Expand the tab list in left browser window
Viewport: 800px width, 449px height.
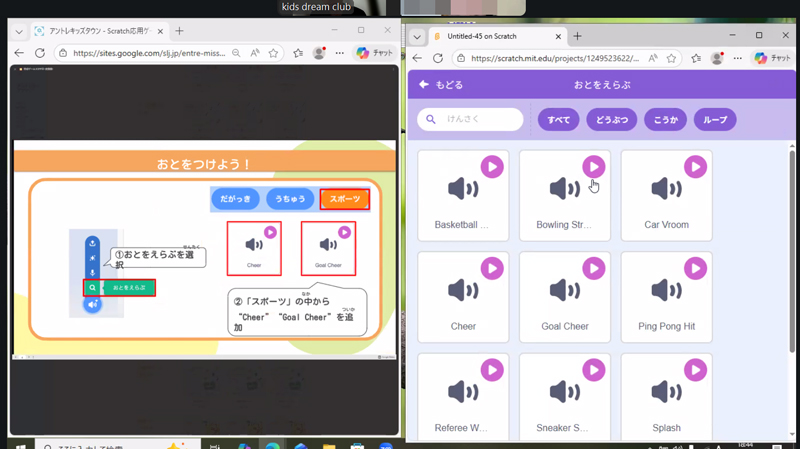point(18,31)
